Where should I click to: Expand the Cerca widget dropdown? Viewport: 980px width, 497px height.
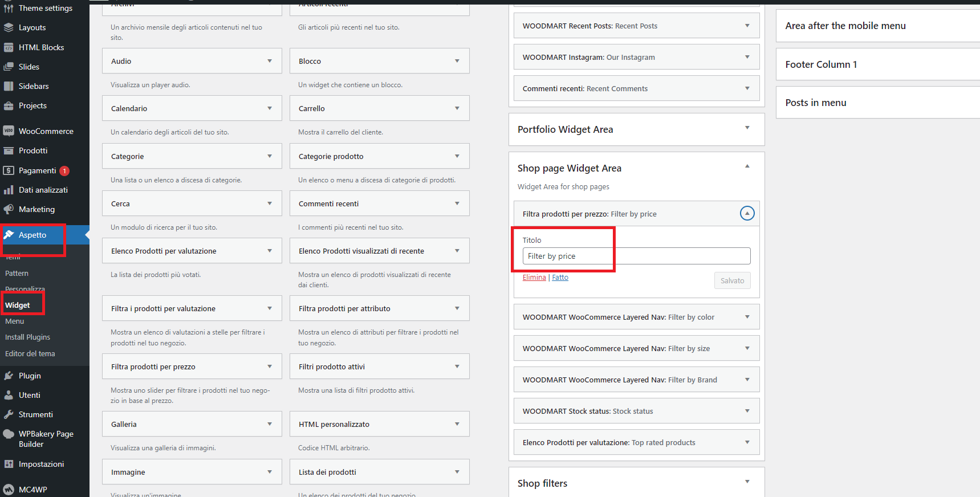pos(270,203)
